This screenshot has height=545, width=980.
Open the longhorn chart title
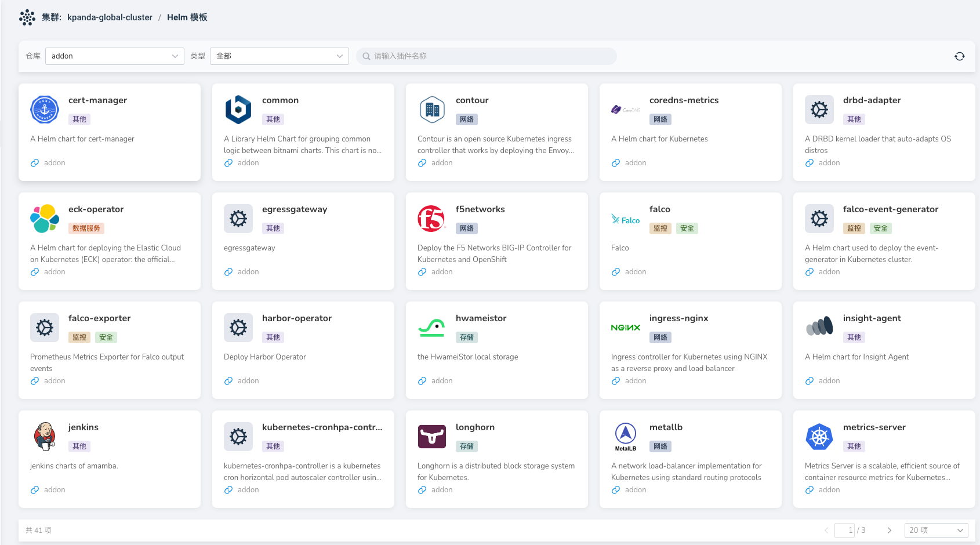(x=475, y=427)
